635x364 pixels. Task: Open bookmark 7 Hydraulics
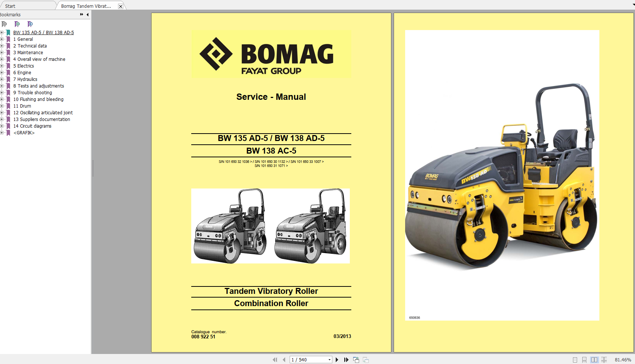click(x=25, y=79)
